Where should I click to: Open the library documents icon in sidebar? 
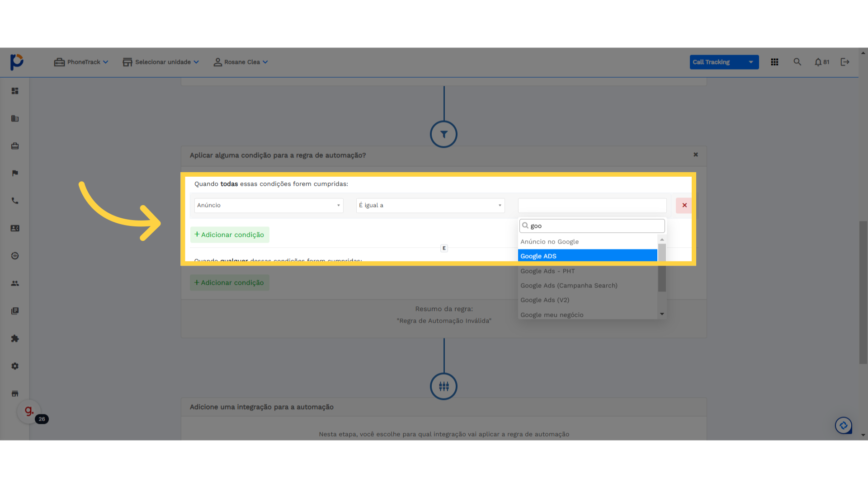[15, 311]
